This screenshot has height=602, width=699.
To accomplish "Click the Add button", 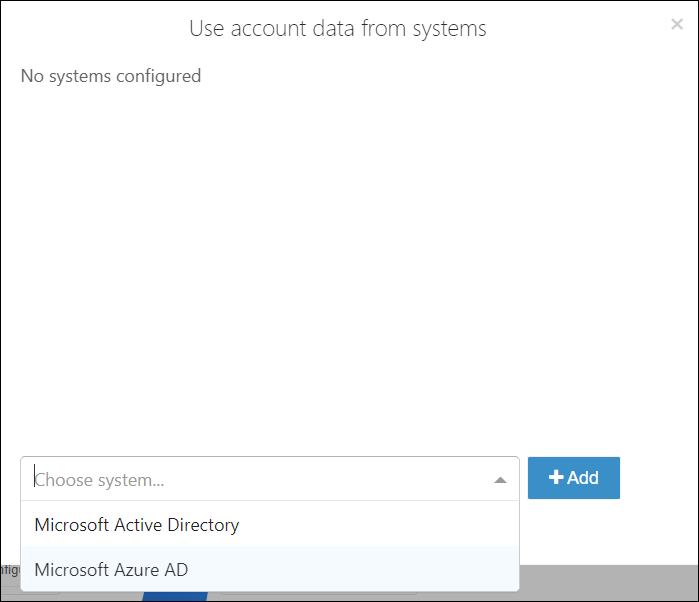I will [x=574, y=478].
